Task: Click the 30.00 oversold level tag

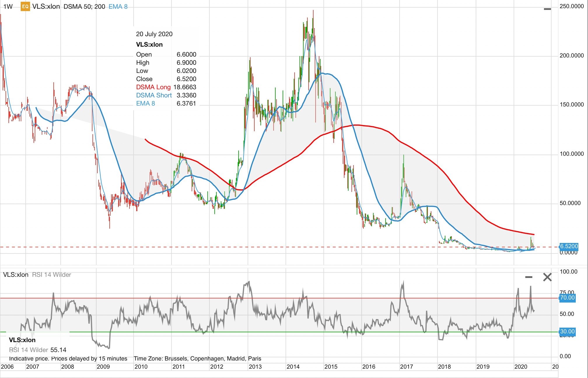Action: 567,332
